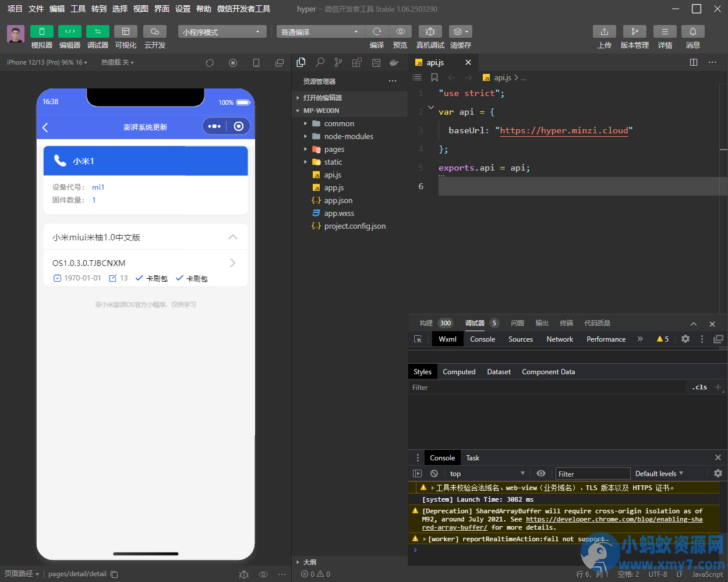This screenshot has height=582, width=728.
Task: Open the source control icon in sidebar
Action: tap(338, 62)
